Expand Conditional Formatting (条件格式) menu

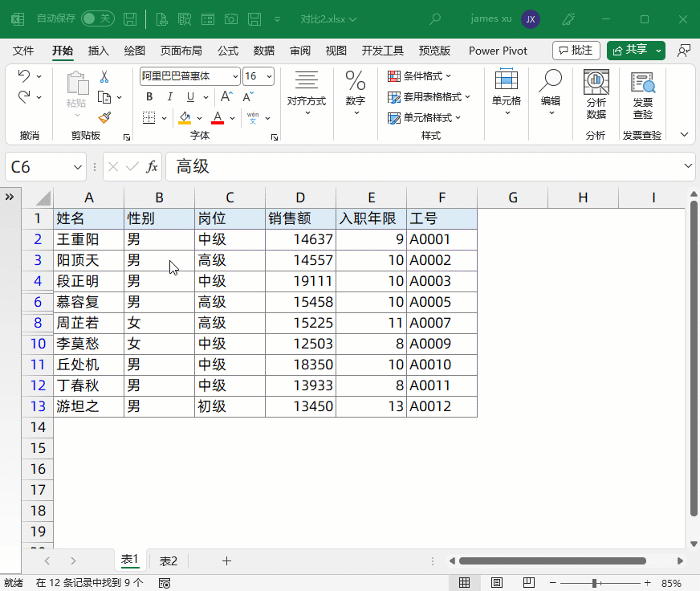click(420, 76)
